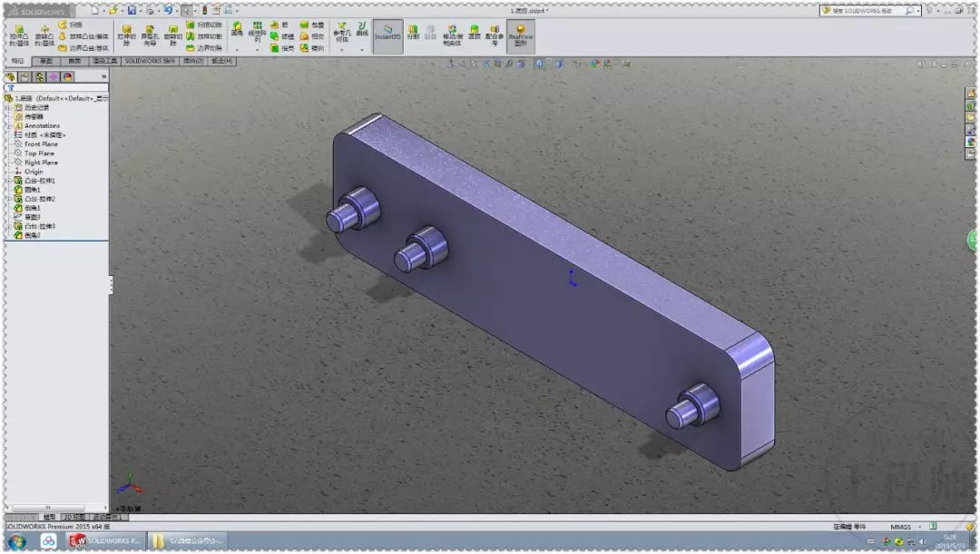This screenshot has width=980, height=554.
Task: Open the Curves (曲线) tool
Action: tap(362, 29)
